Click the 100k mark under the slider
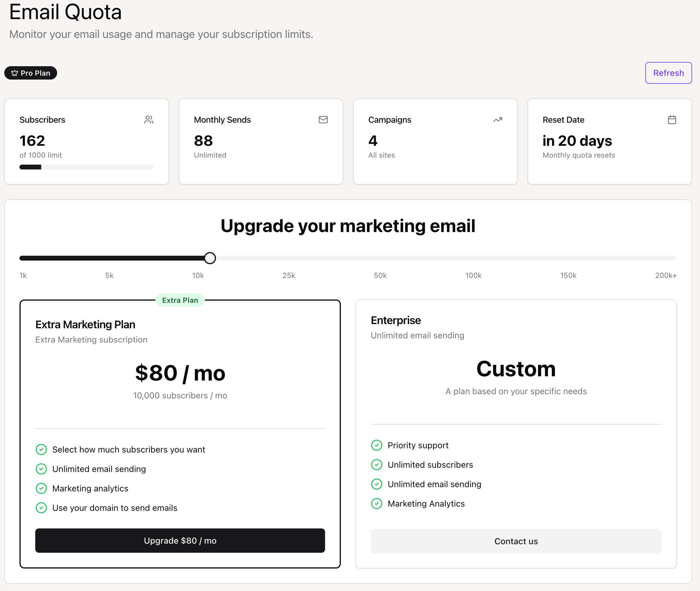The height and width of the screenshot is (591, 700). (473, 275)
